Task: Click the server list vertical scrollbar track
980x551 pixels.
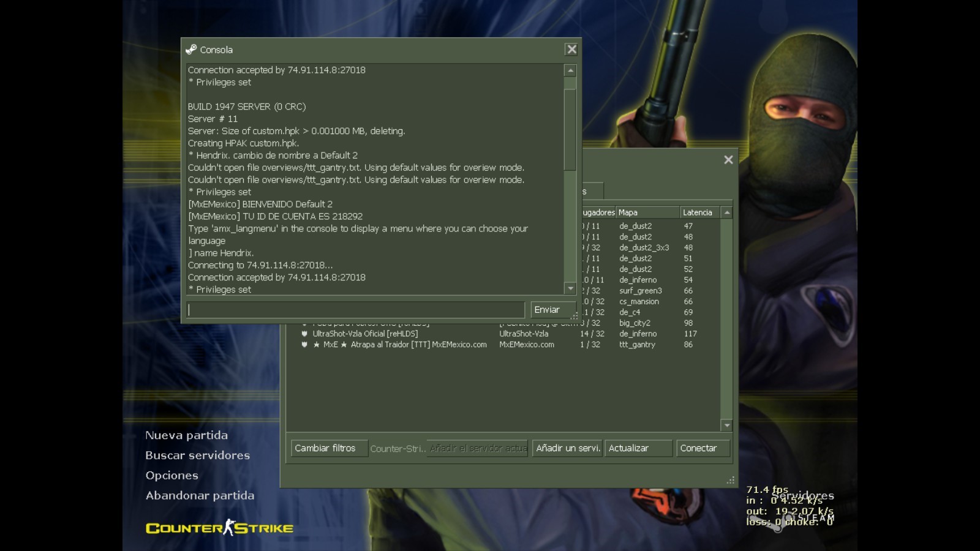Action: pos(727,319)
